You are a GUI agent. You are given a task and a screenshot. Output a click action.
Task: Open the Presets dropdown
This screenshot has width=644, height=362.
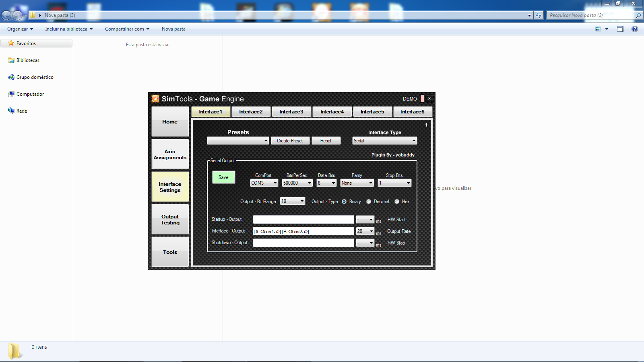238,141
